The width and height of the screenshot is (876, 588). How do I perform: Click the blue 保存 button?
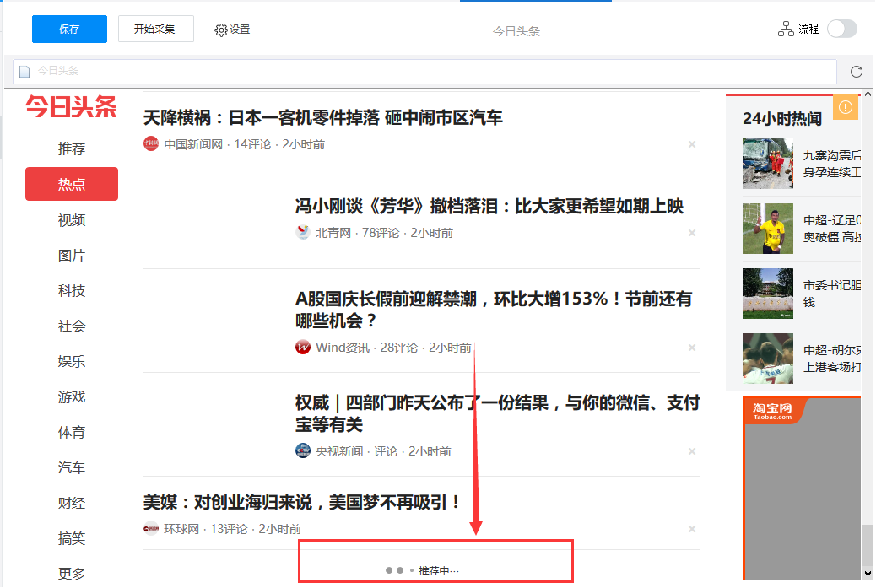69,29
